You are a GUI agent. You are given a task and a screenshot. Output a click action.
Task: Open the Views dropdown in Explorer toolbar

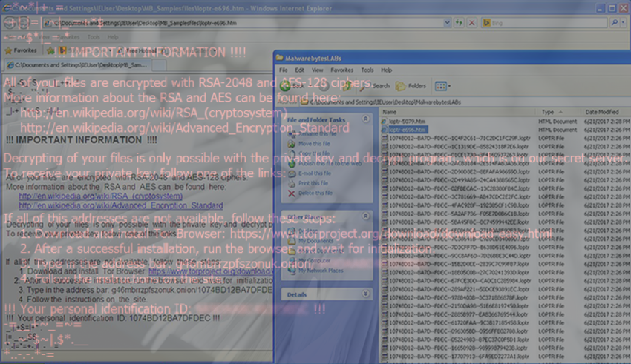442,86
